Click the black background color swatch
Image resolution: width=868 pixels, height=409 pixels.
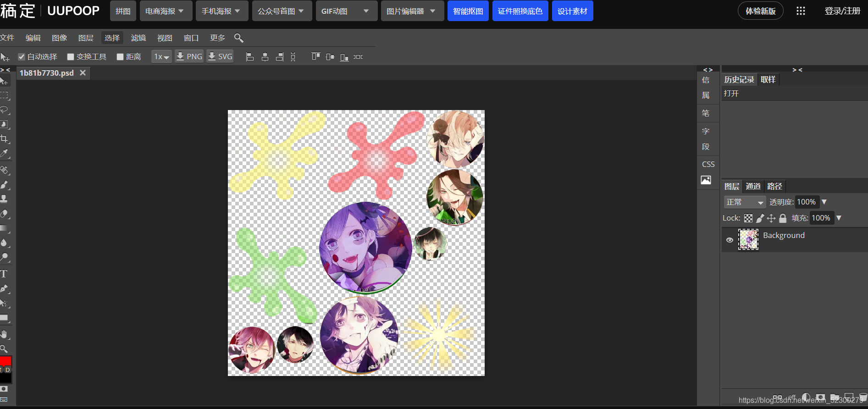[x=6, y=378]
